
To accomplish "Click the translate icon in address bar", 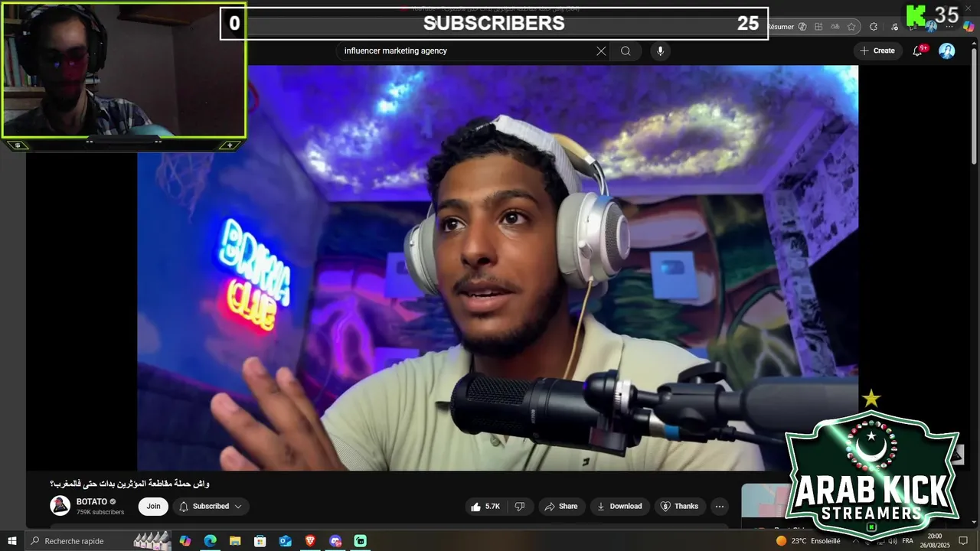I will [835, 27].
